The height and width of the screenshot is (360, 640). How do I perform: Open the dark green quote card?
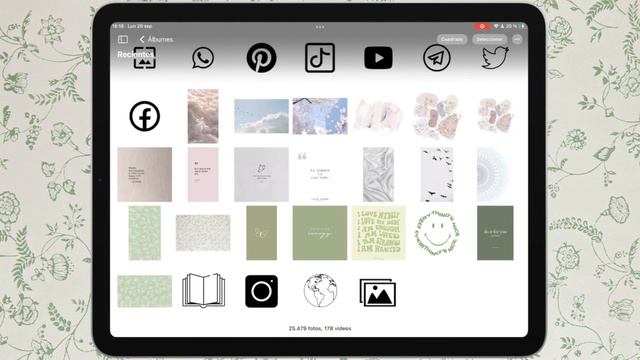pos(495,233)
